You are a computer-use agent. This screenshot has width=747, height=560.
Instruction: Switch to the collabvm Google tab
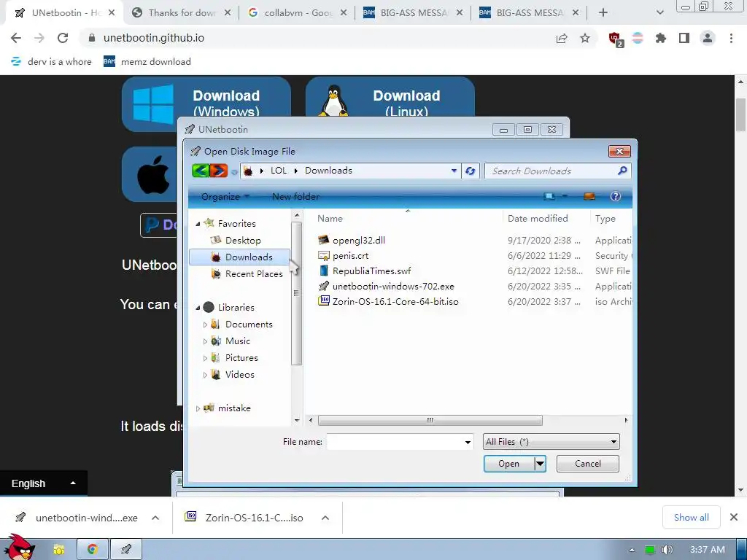[x=298, y=13]
